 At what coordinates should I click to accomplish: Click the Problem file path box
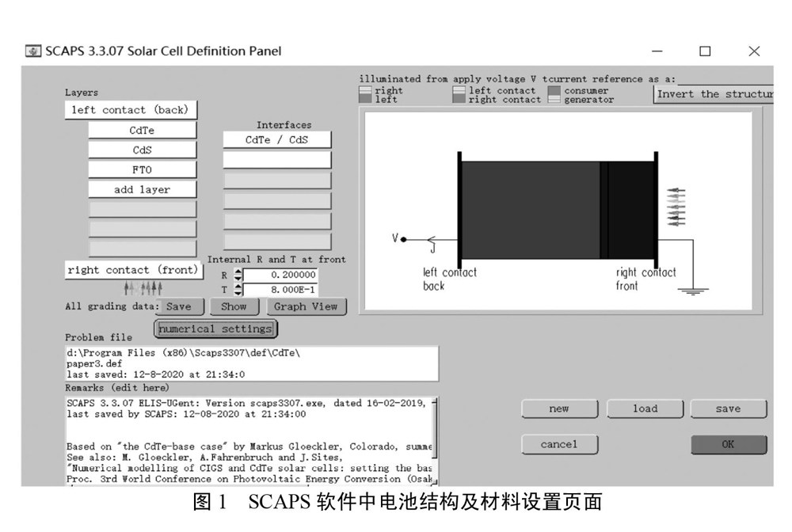[252, 363]
